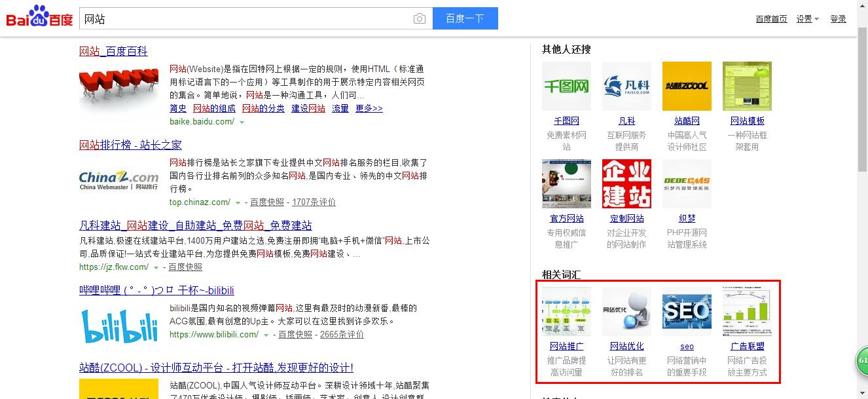Go to 百度首页 in top navigation
Viewport: 868px width, 399px height.
(x=771, y=19)
